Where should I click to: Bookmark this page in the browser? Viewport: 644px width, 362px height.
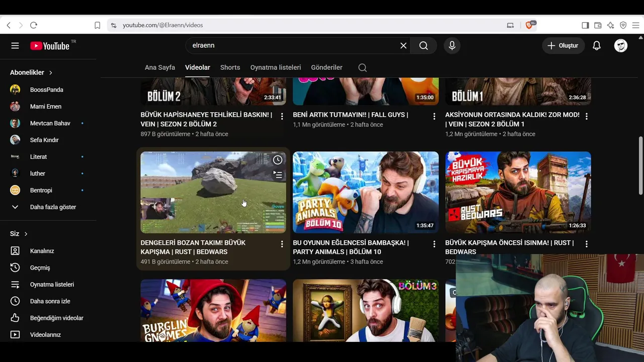click(98, 25)
